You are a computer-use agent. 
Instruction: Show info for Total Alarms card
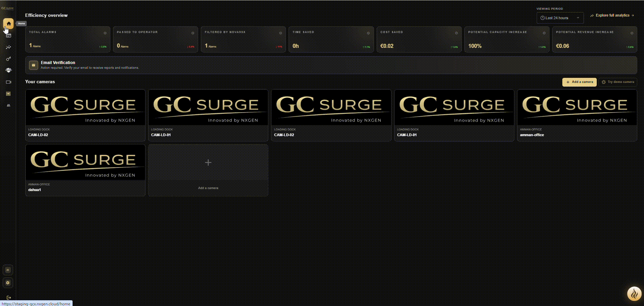point(105,33)
